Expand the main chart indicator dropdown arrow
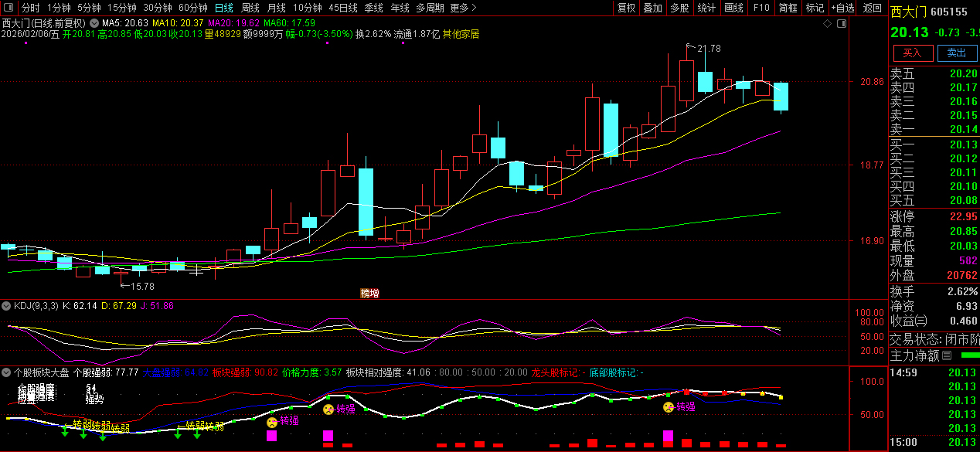 click(94, 23)
